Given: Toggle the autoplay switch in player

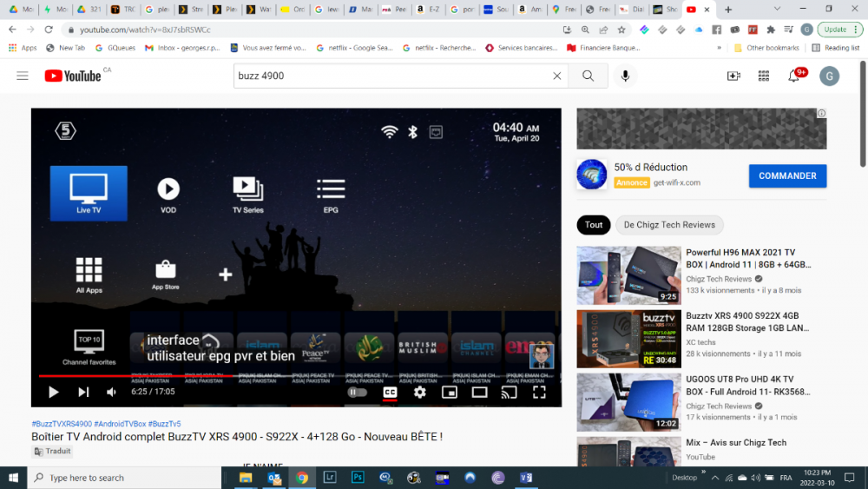Looking at the screenshot, I should tap(357, 392).
